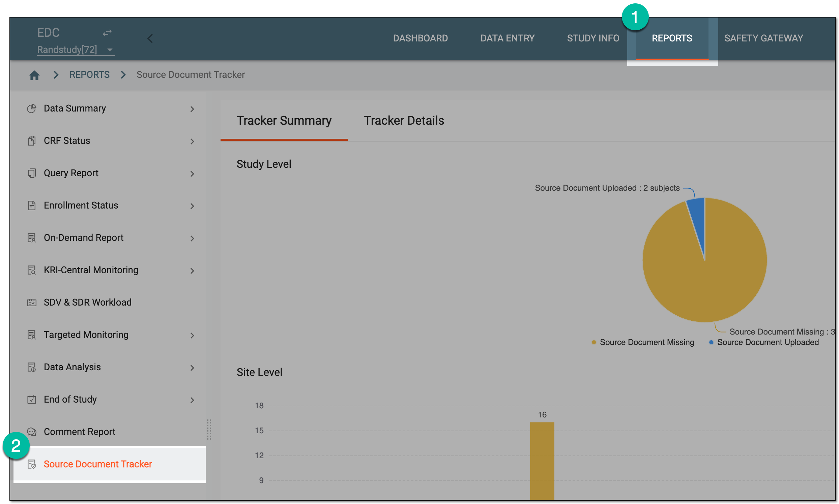Viewport: 839px width, 504px height.
Task: Switch to Tracker Details tab
Action: [x=404, y=121]
